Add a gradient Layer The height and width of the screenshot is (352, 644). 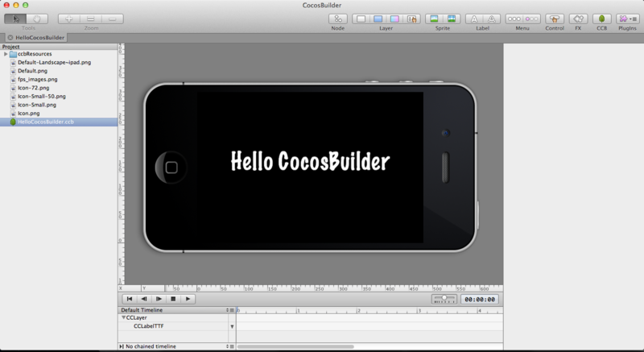(x=394, y=19)
